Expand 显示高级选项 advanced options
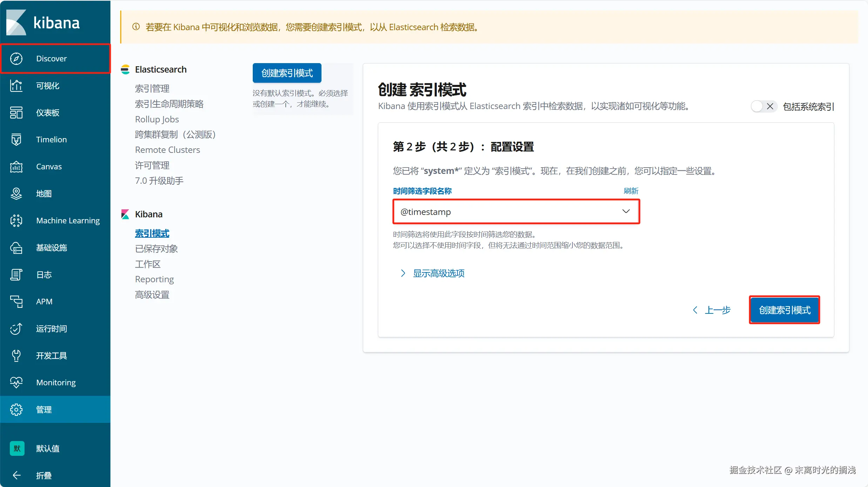Screen dimensions: 868x487 tap(438, 273)
